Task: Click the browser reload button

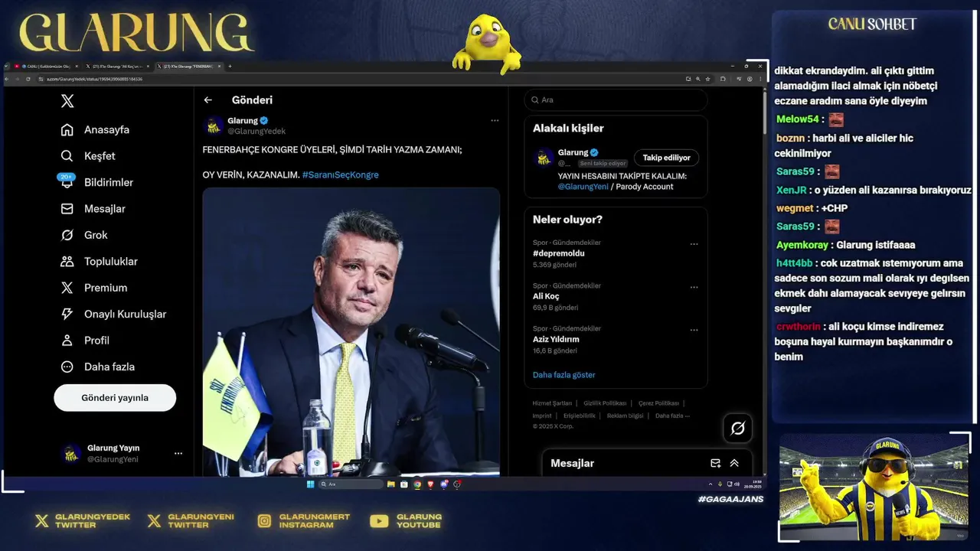Action: (28, 79)
